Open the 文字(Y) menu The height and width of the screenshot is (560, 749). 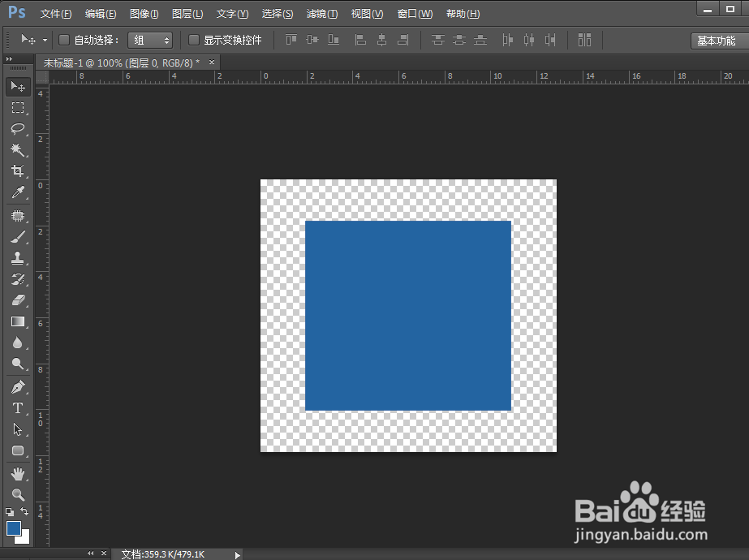[x=233, y=14]
